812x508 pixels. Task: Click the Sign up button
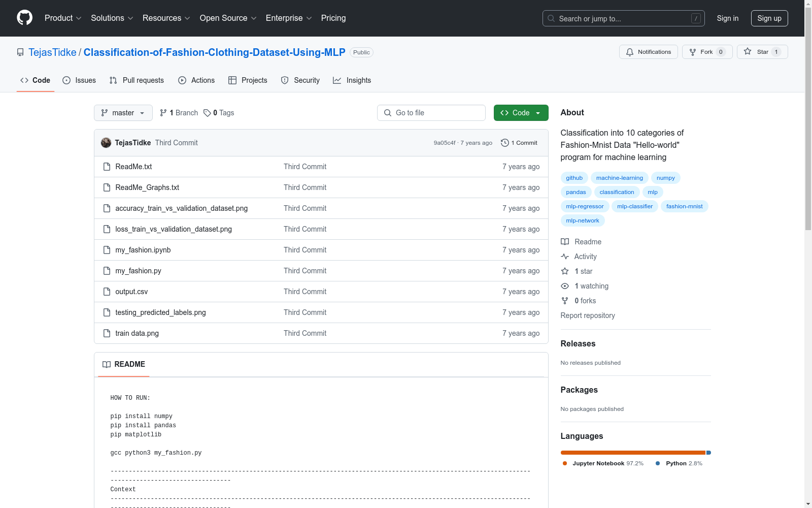click(769, 18)
